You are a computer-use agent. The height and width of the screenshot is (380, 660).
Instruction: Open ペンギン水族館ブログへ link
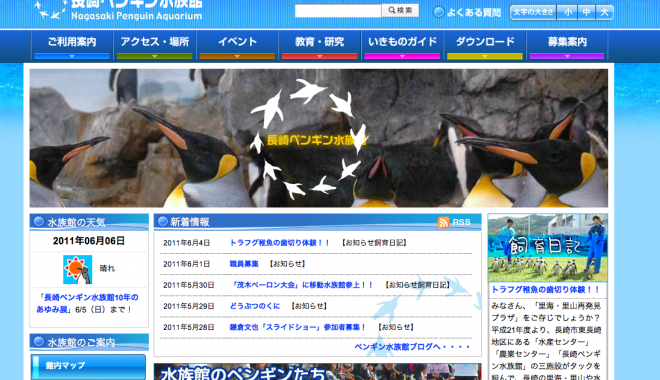pyautogui.click(x=412, y=347)
